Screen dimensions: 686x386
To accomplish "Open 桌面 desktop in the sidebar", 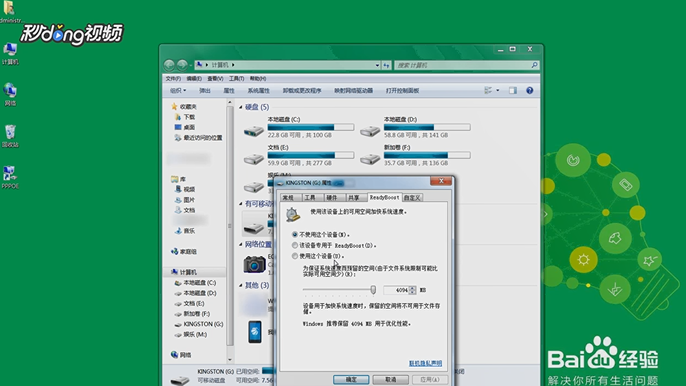I will (x=189, y=127).
